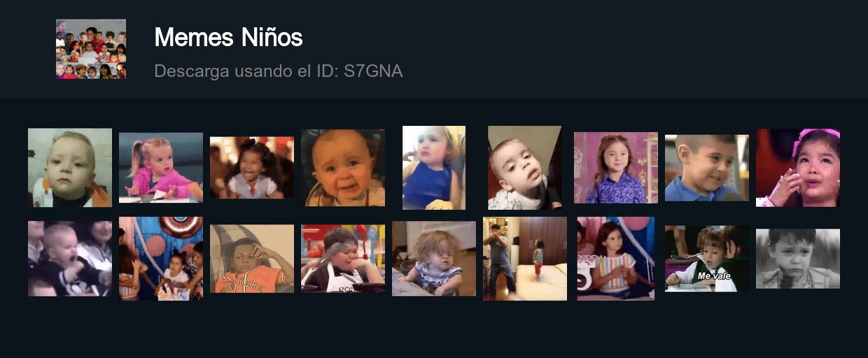
Task: Choose the grimacing baby close-up sticker
Action: pyautogui.click(x=343, y=168)
